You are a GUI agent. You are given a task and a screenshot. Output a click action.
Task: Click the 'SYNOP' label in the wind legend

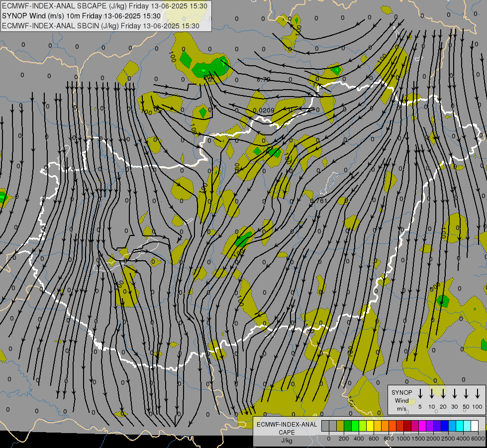coord(401,392)
